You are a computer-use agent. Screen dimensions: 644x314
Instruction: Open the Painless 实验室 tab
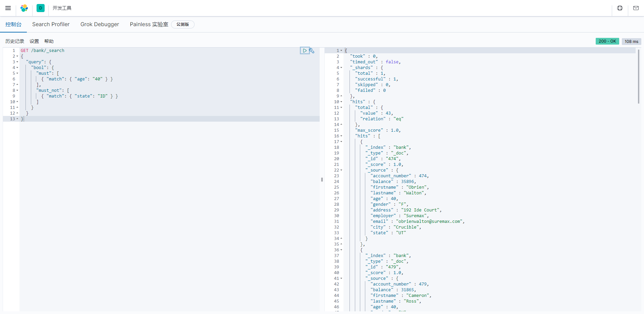(x=149, y=24)
